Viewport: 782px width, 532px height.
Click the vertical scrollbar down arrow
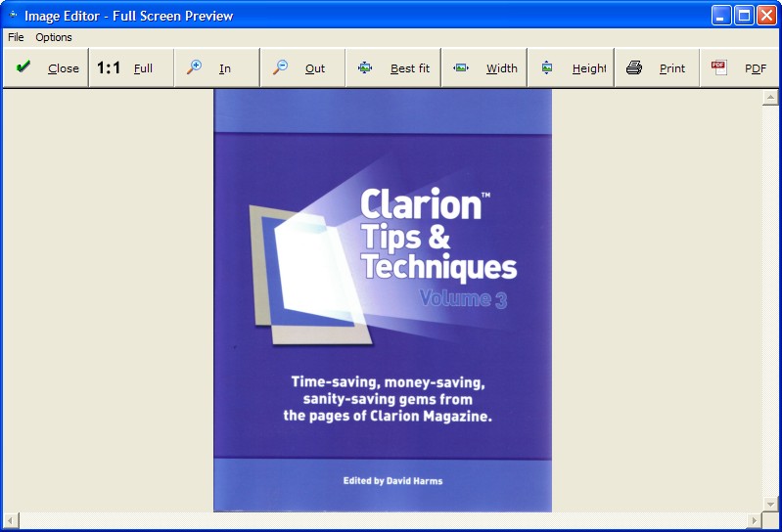pos(770,504)
